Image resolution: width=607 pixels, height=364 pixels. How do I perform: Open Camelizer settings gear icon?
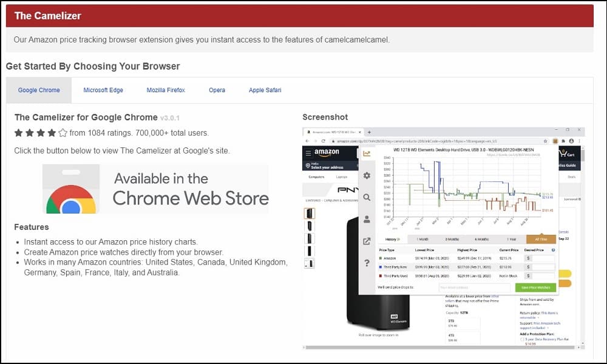pos(367,175)
